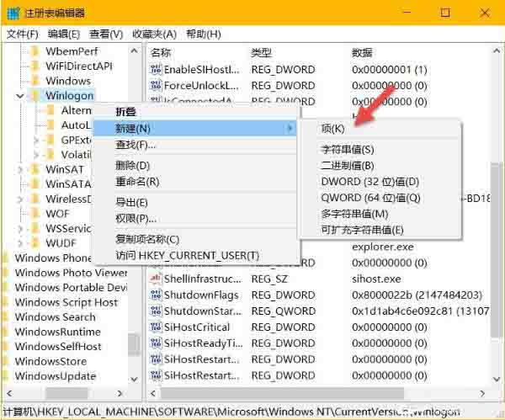Choose 重命名(R) in context menu
Viewport: 505px width, 420px height.
195,182
